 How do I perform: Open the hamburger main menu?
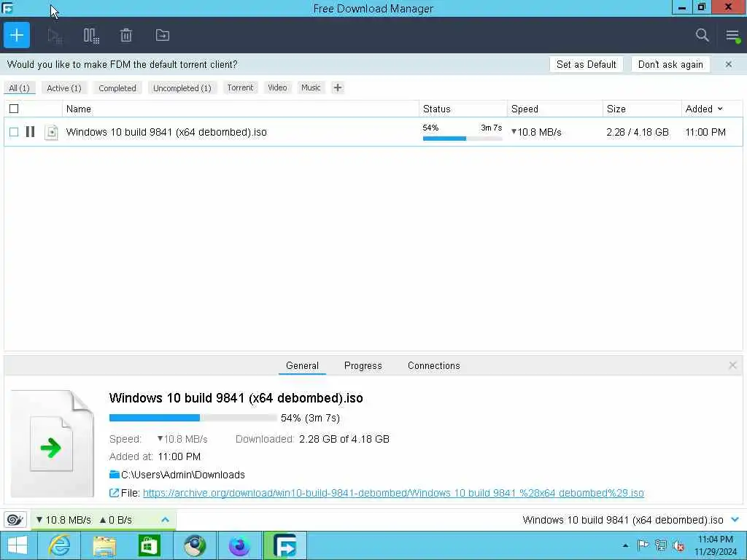click(732, 35)
